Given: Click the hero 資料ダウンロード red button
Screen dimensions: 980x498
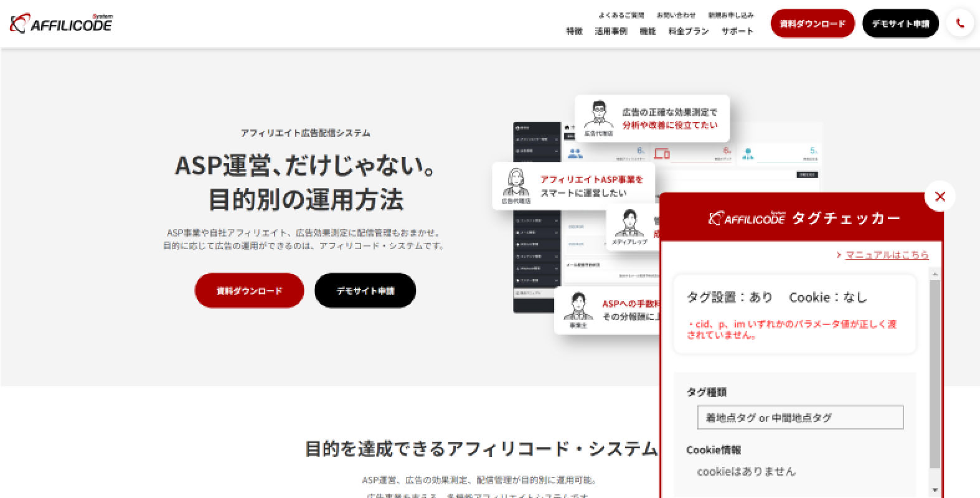Looking at the screenshot, I should tap(249, 291).
